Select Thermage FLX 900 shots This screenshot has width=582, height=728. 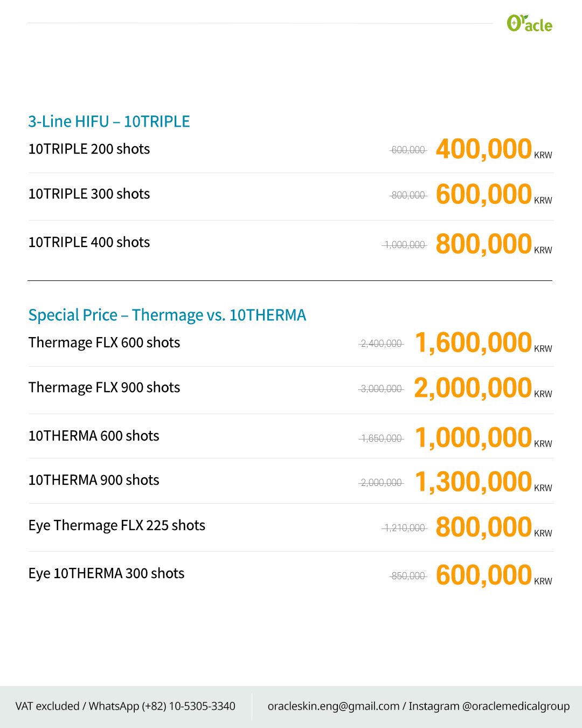coord(104,387)
